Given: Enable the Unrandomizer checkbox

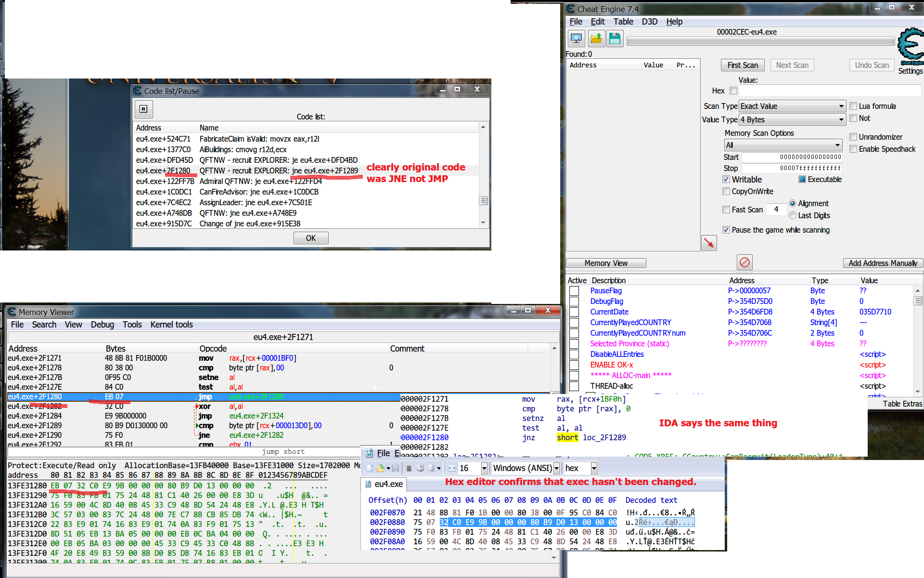Looking at the screenshot, I should point(853,137).
